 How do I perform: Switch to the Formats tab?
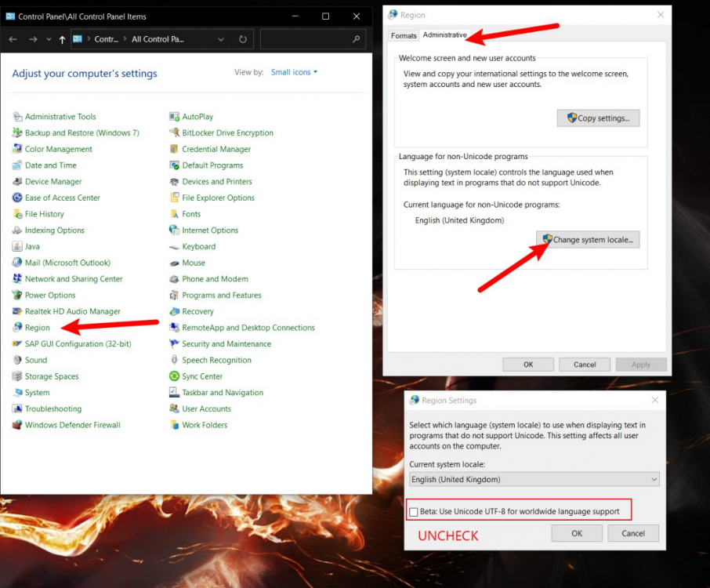pyautogui.click(x=404, y=35)
